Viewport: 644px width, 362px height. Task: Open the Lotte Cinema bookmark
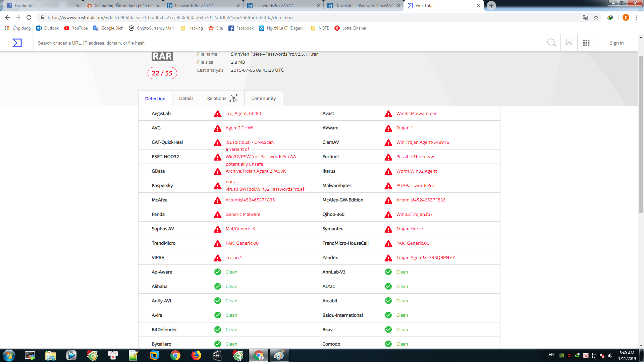click(350, 28)
